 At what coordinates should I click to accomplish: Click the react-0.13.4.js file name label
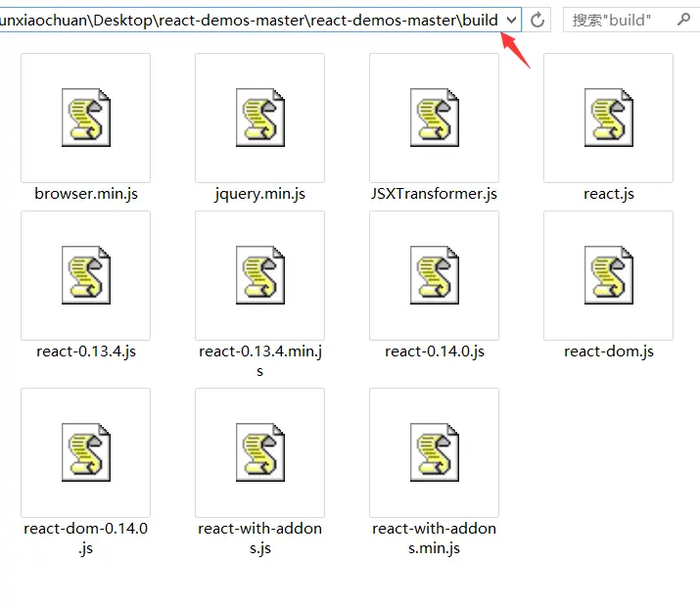pyautogui.click(x=86, y=351)
